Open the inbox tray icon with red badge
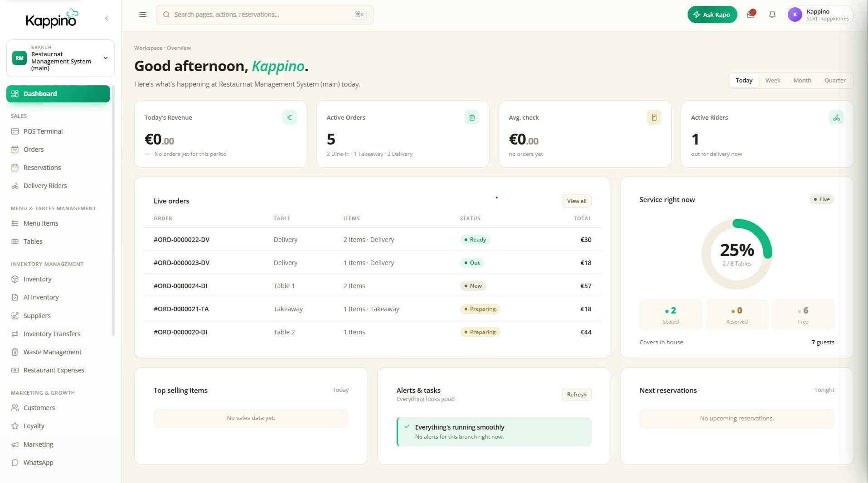 [751, 14]
